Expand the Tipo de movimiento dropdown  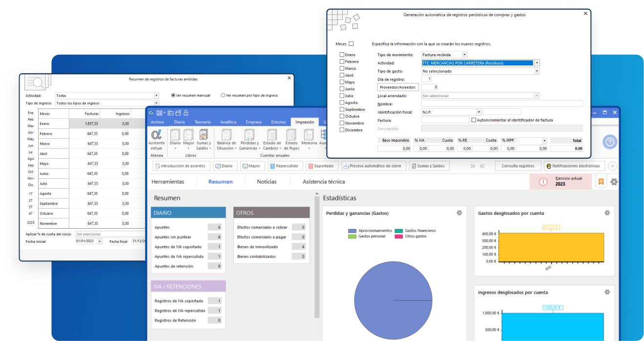(x=464, y=55)
